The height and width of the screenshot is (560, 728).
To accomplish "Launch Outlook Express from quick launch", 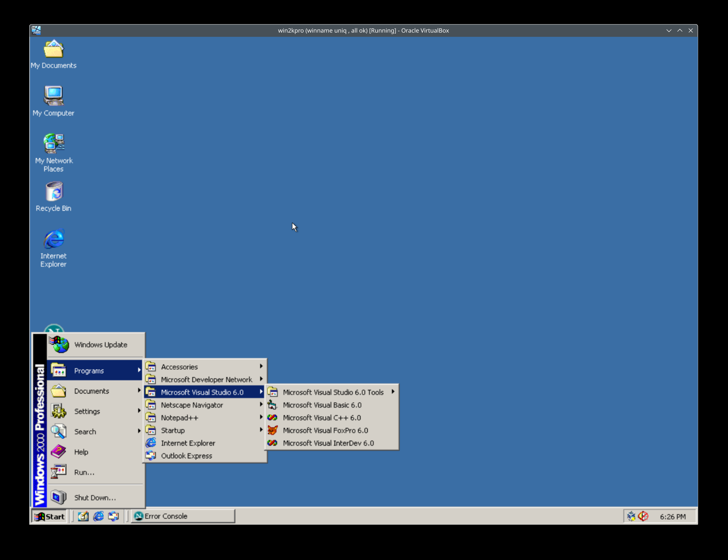I will tap(113, 516).
